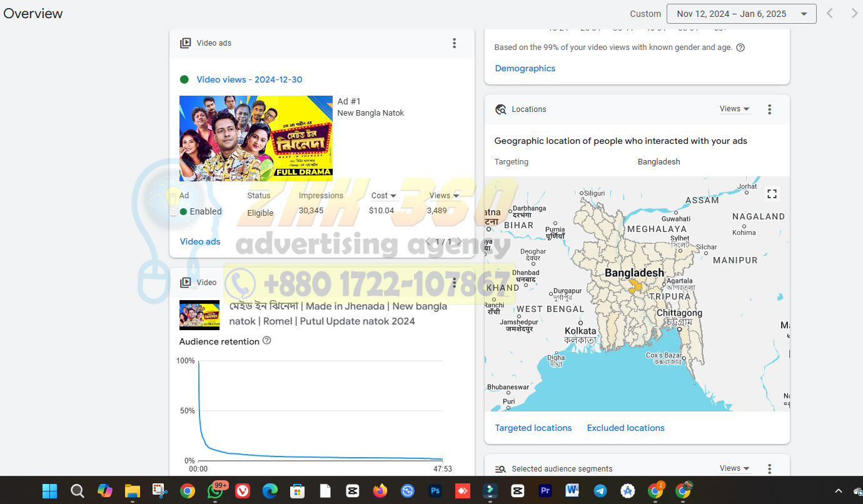Open Photoshop from the taskbar
The height and width of the screenshot is (504, 863).
(x=435, y=491)
